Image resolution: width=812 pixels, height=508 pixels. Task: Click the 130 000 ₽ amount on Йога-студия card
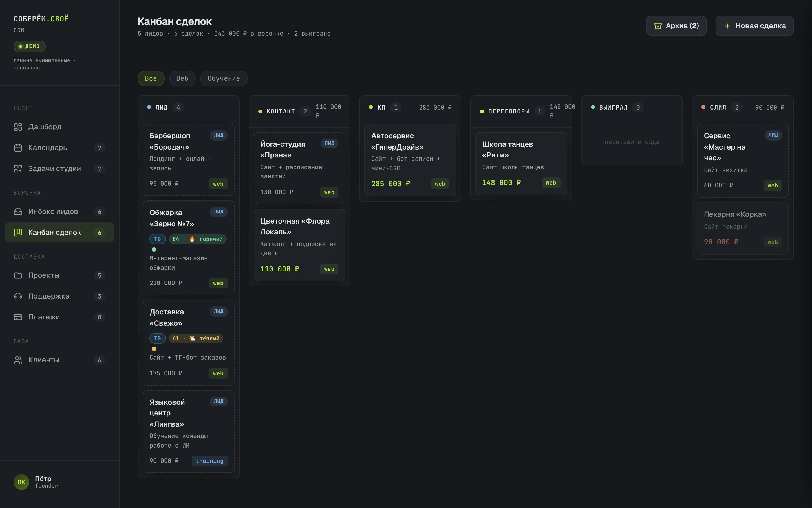[277, 192]
